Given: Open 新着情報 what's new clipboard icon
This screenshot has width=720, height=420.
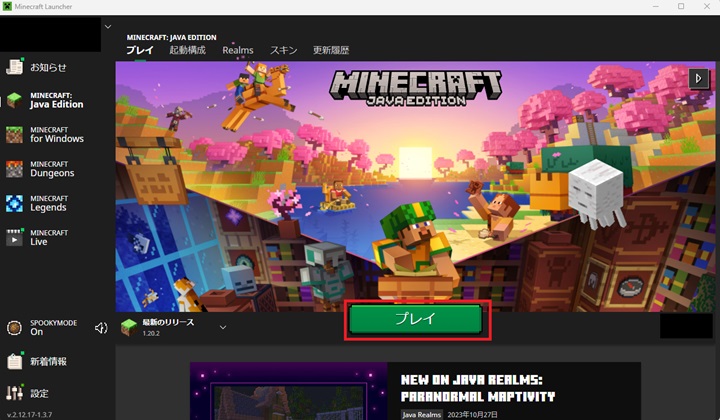Looking at the screenshot, I should tap(14, 361).
